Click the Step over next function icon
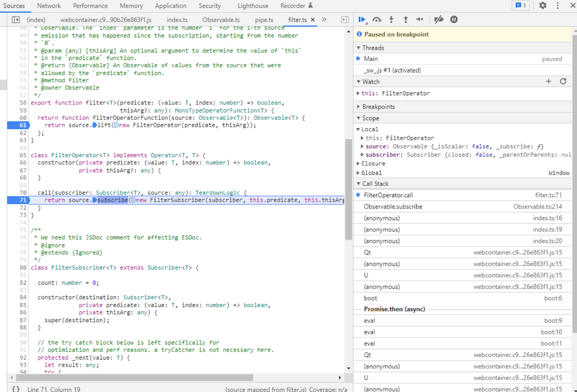577x392 pixels. (x=377, y=20)
